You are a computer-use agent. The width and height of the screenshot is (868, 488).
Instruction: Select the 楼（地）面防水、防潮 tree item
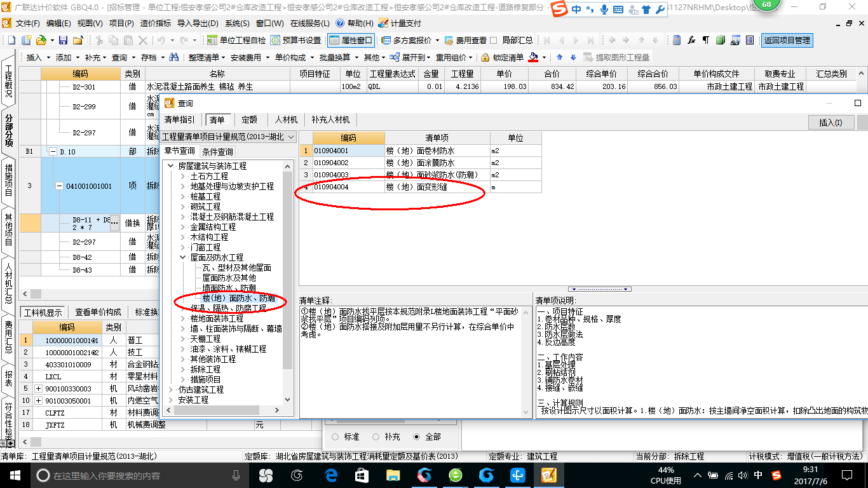[238, 298]
